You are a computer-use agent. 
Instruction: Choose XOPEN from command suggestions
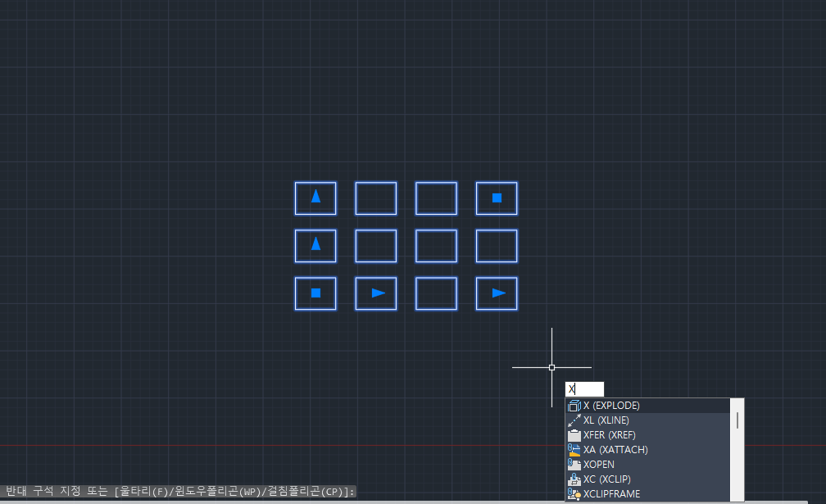648,465
